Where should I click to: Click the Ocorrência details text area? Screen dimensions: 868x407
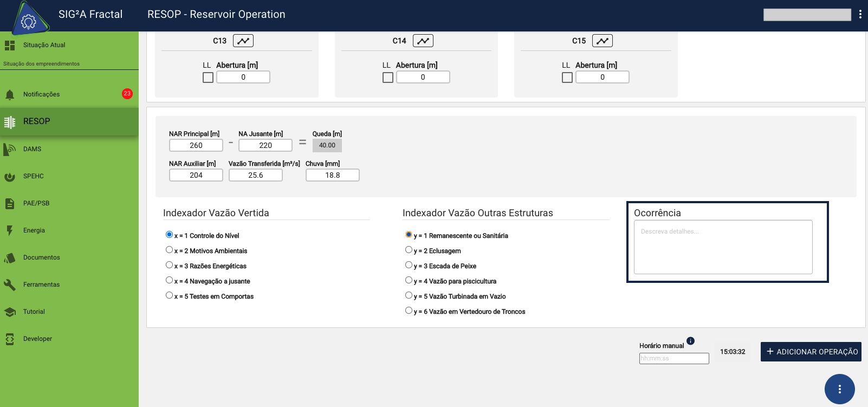tap(723, 247)
